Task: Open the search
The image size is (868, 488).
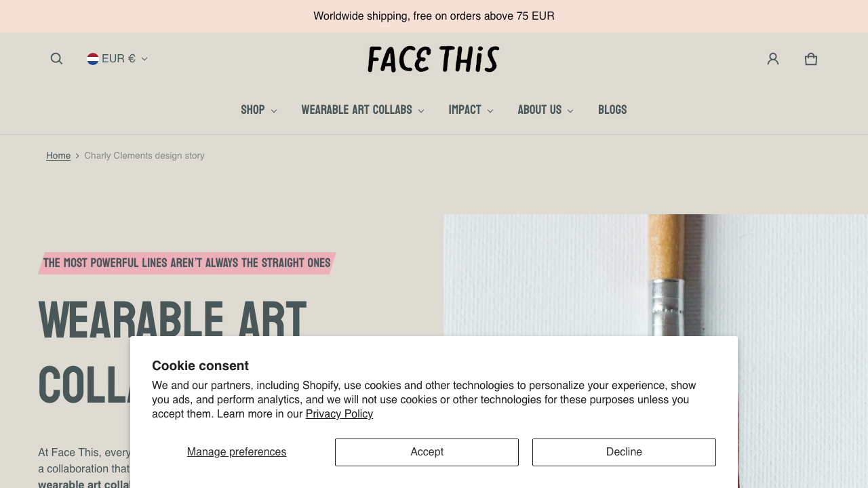Action: (56, 58)
